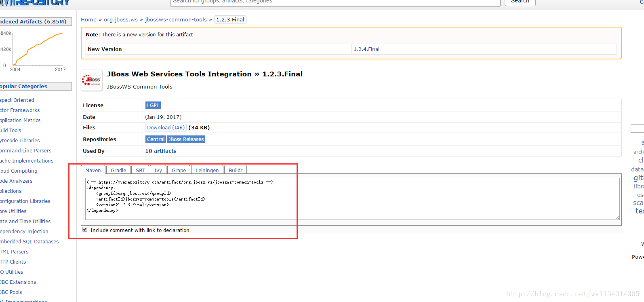Open Collections category
644x302 pixels.
pos(11,191)
